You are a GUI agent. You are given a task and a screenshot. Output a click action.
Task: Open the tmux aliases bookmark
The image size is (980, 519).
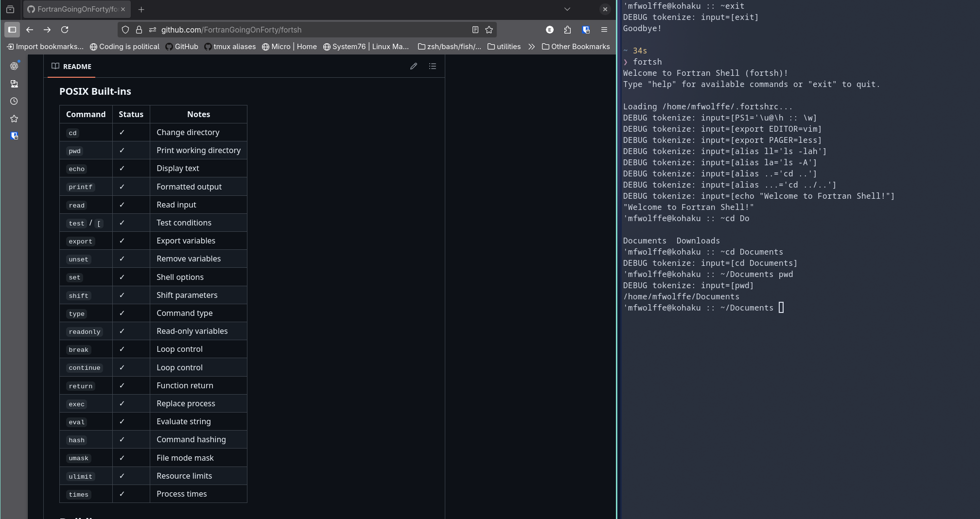(230, 47)
